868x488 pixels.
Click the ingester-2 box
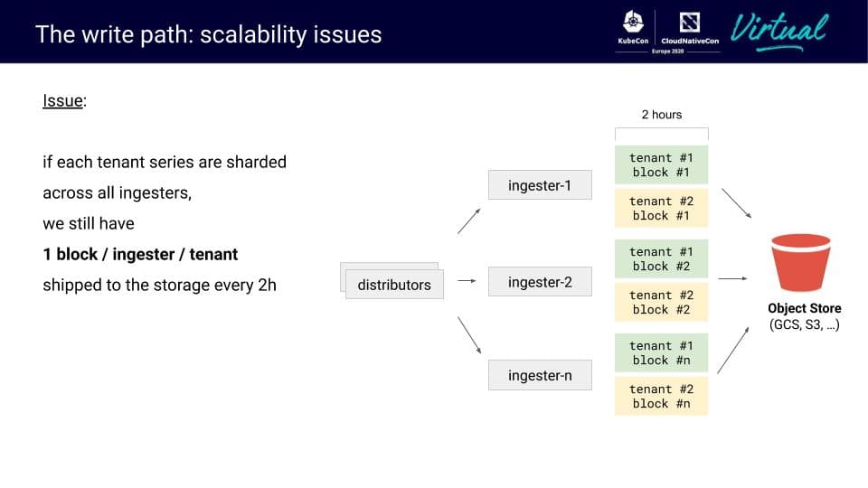tap(540, 282)
